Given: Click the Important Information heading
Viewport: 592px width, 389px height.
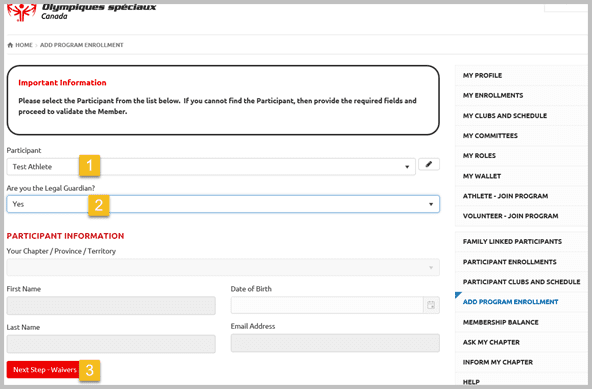Looking at the screenshot, I should tap(62, 83).
